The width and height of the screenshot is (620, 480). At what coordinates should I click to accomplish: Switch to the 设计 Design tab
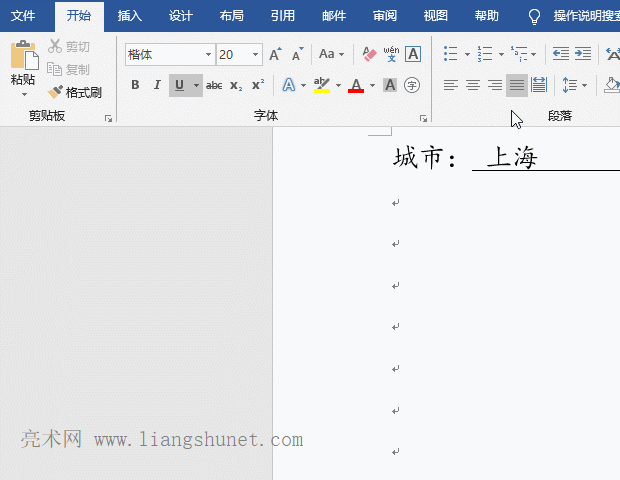(181, 16)
